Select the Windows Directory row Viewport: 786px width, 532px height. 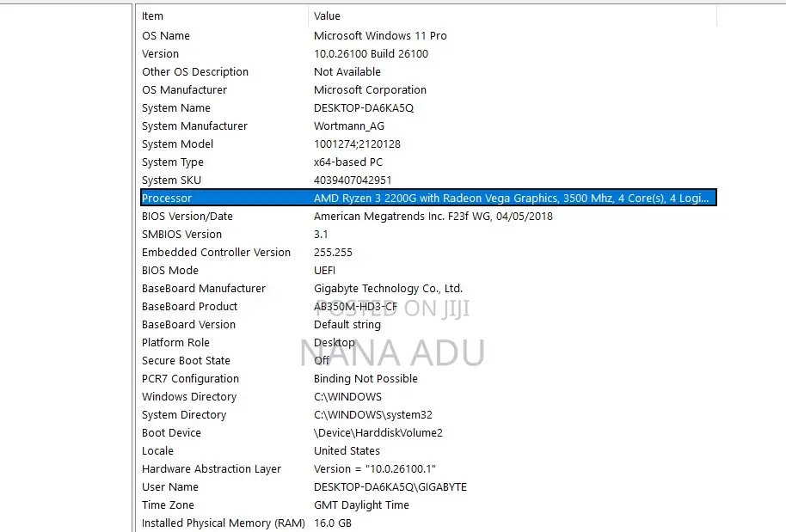[428, 397]
